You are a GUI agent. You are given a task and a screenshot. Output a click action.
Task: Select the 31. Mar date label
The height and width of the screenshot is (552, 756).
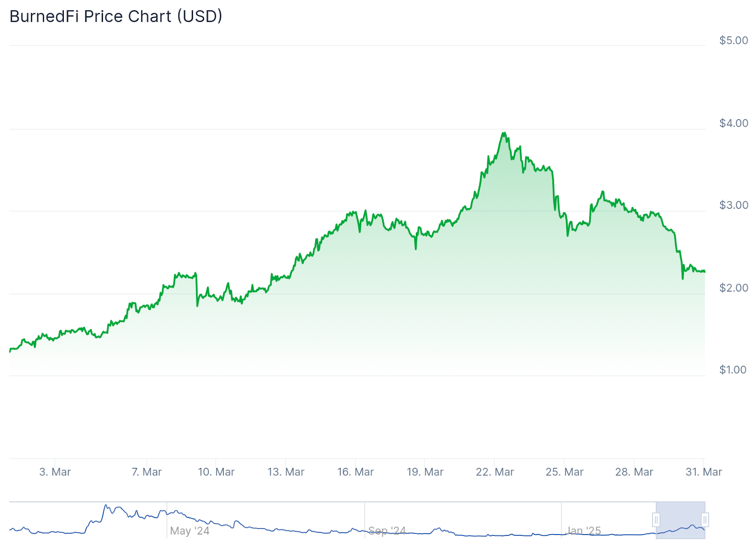coord(704,472)
